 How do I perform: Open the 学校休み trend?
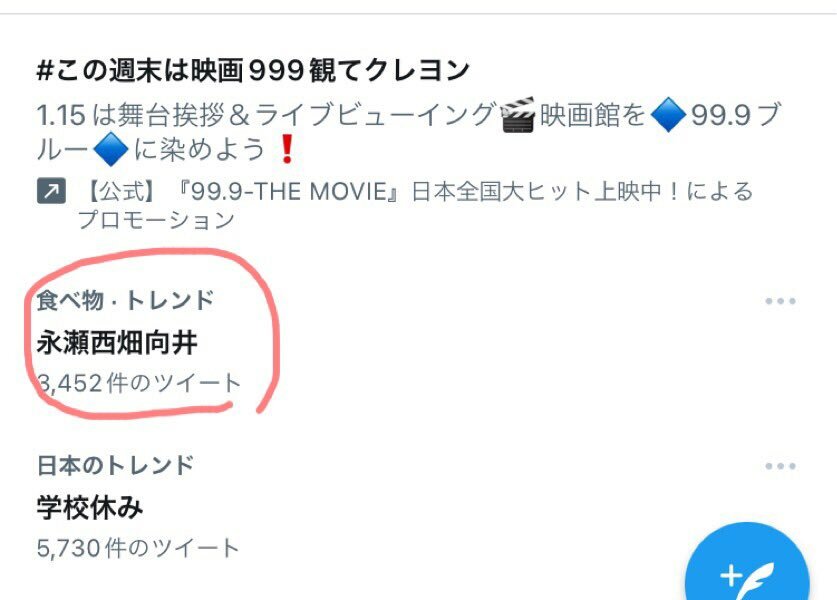point(90,507)
